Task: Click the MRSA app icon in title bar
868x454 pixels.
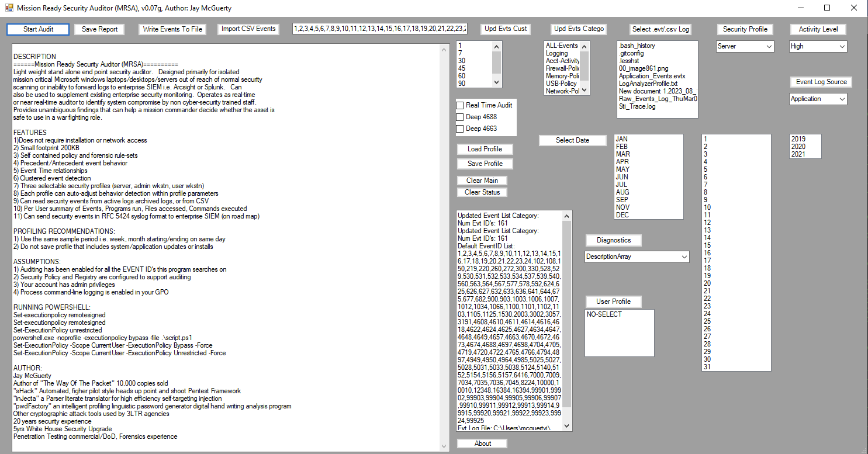Action: pos(9,8)
